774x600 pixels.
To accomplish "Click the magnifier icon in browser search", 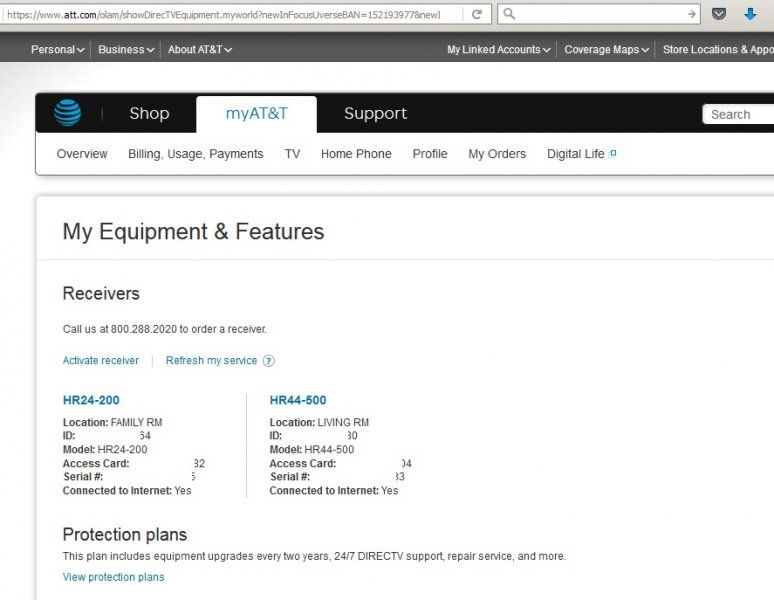I will coord(509,14).
